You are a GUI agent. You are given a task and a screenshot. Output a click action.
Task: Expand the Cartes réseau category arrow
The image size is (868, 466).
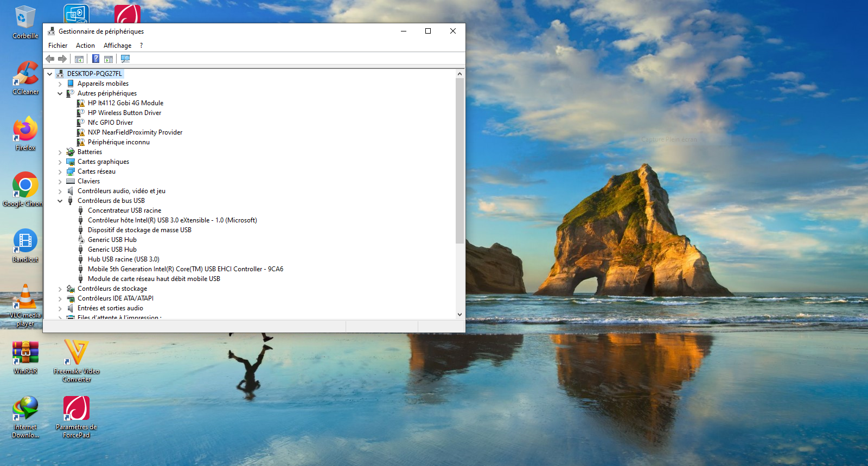pyautogui.click(x=60, y=171)
